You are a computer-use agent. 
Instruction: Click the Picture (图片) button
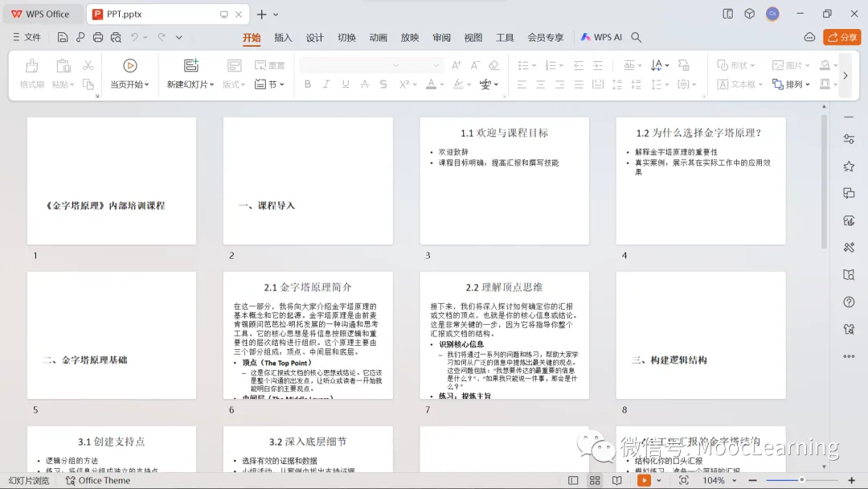pyautogui.click(x=791, y=65)
